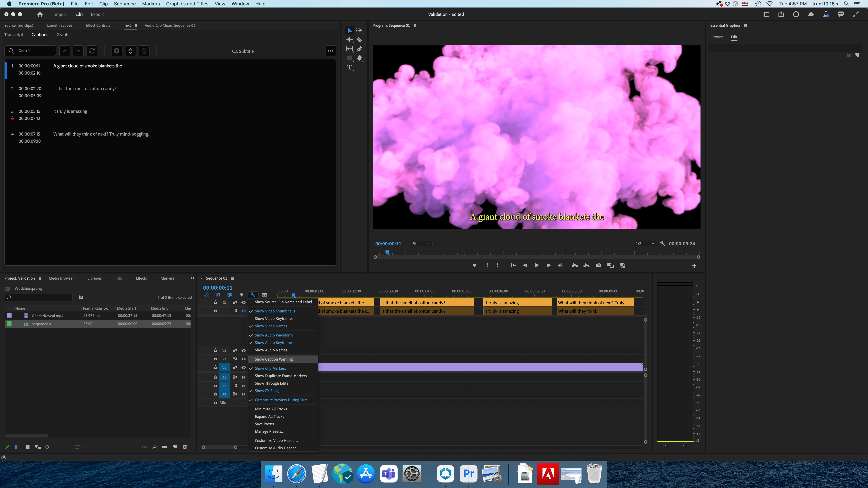
Task: Click Minimize All Tracks
Action: (x=271, y=409)
